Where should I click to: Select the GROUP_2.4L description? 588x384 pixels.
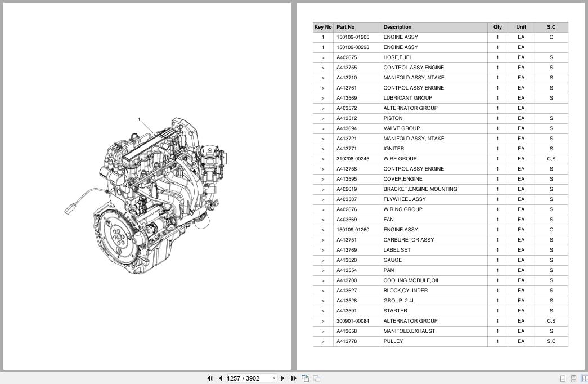click(x=399, y=301)
